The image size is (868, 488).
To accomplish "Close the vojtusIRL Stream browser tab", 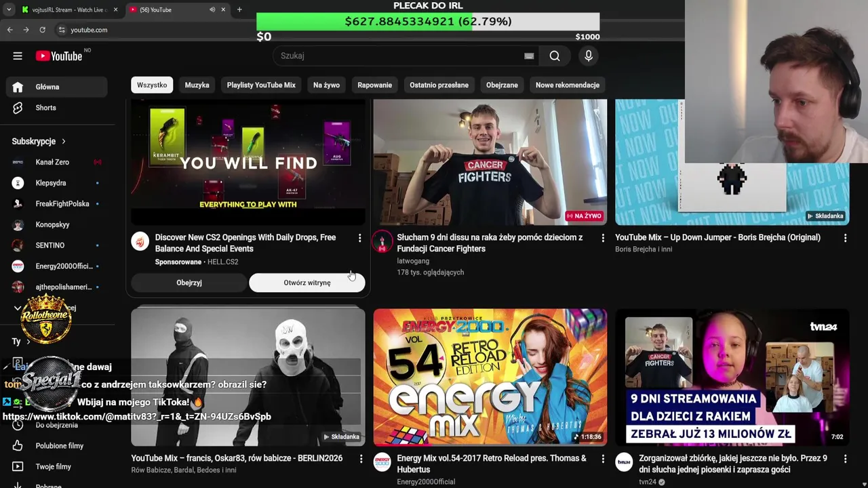I will coord(115,9).
